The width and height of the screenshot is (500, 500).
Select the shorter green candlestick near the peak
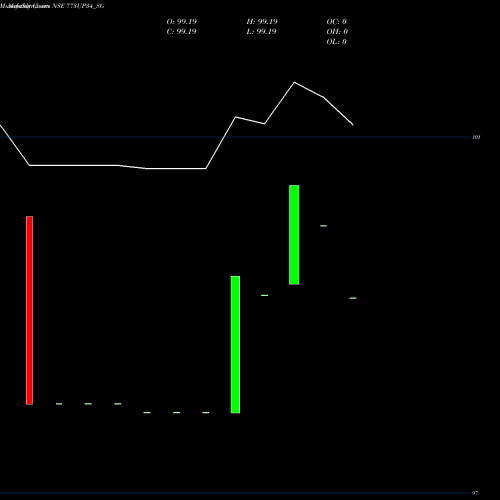(x=294, y=235)
